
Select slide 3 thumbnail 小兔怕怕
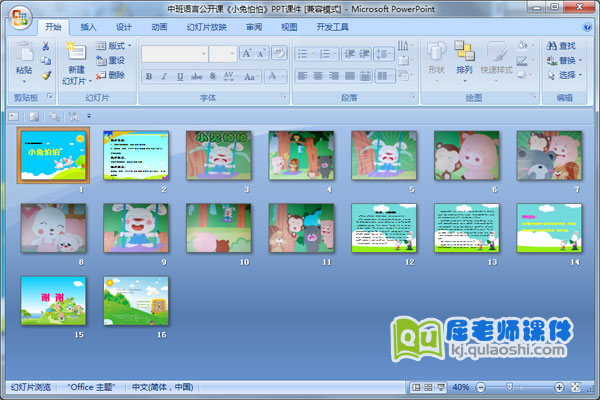219,155
